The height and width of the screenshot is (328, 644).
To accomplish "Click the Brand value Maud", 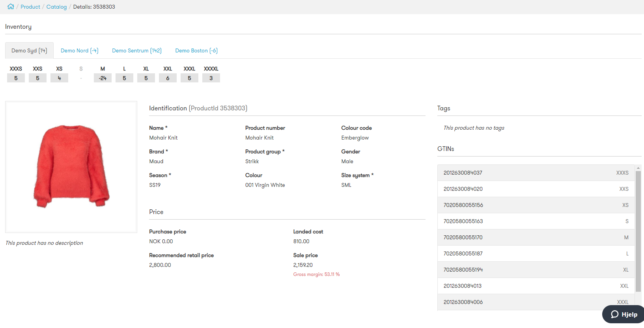I will click(x=156, y=161).
